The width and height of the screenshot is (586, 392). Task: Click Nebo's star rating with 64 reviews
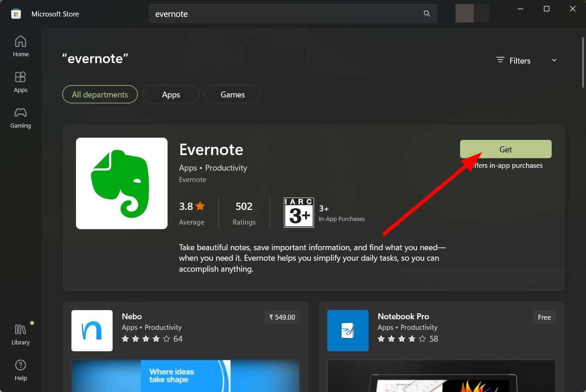coord(152,339)
